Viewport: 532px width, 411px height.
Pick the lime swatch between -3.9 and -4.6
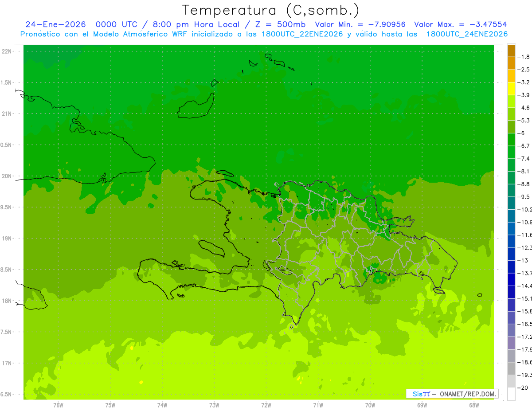(511, 102)
